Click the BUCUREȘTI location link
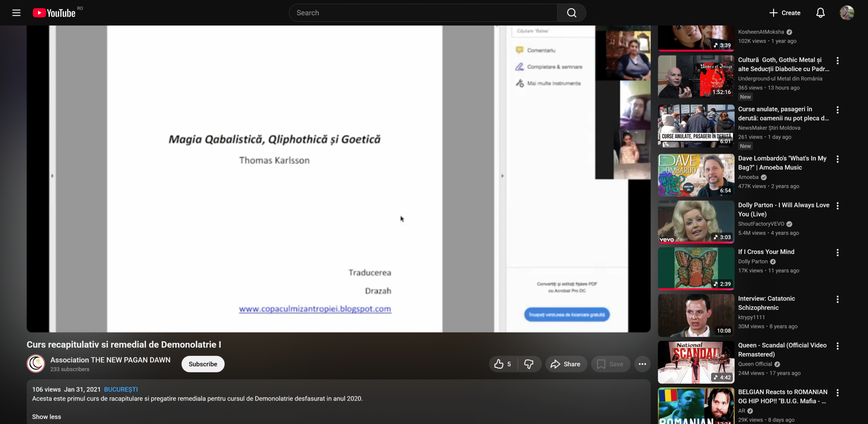868x424 pixels. (121, 389)
